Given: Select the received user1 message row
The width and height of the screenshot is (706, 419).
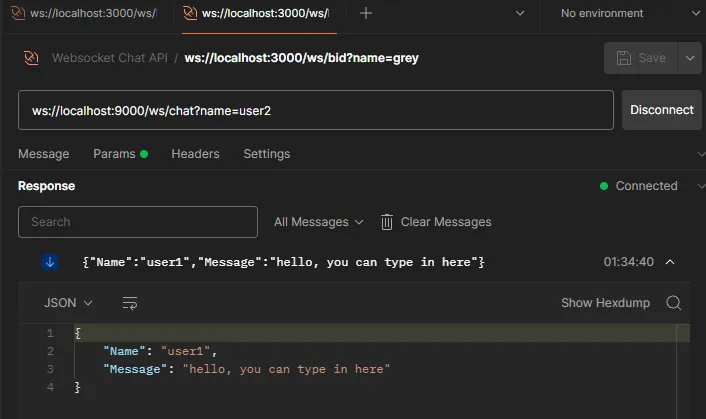Looking at the screenshot, I should [354, 262].
